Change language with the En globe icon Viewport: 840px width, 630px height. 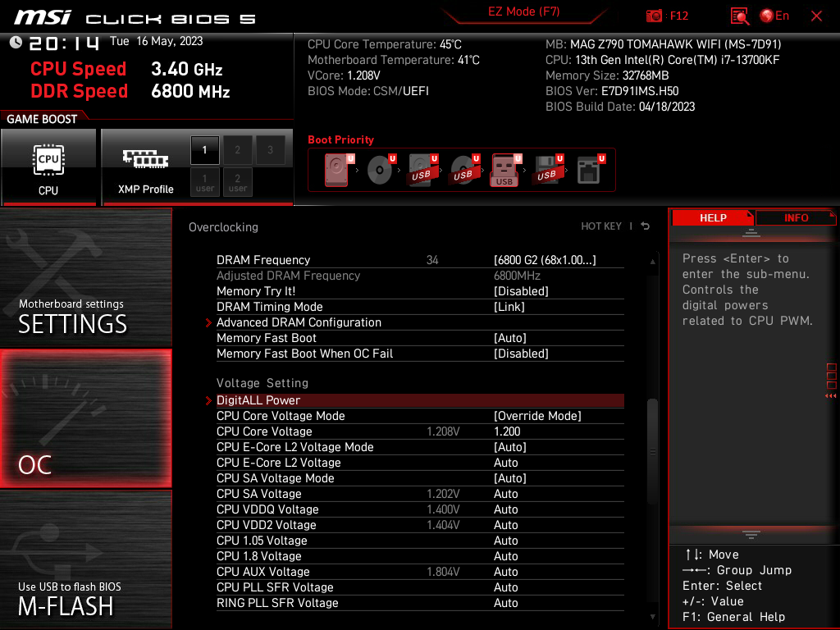pyautogui.click(x=774, y=16)
